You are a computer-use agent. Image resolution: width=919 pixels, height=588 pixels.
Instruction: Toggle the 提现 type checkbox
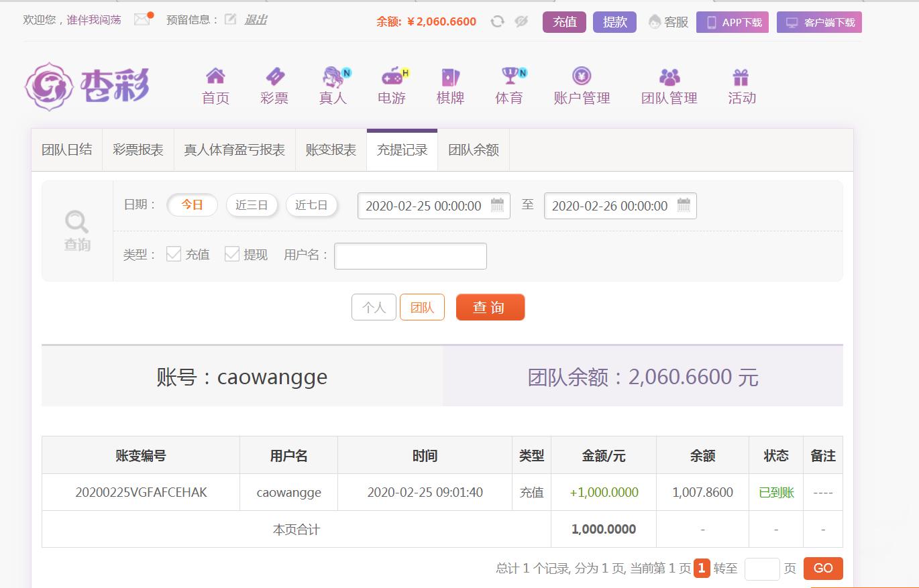click(232, 253)
